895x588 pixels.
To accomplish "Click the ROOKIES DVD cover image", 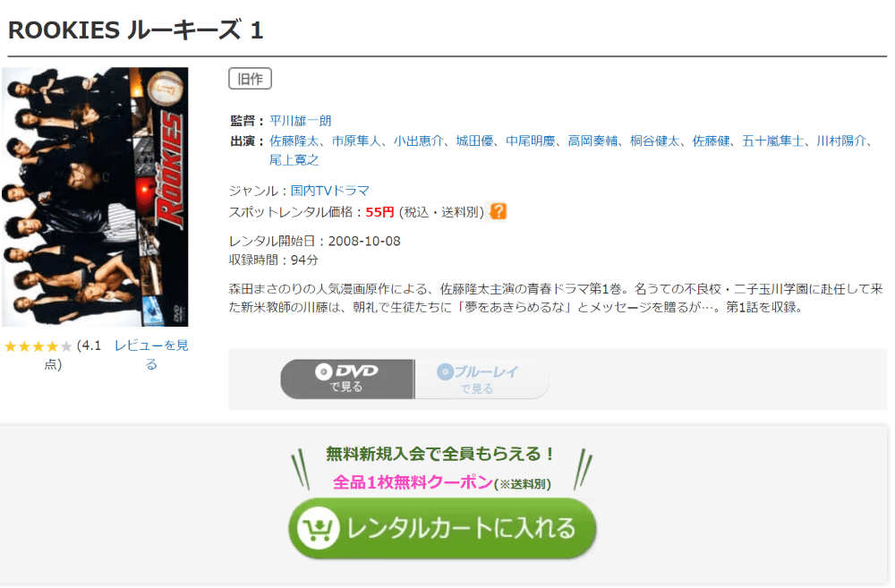I will pos(95,197).
